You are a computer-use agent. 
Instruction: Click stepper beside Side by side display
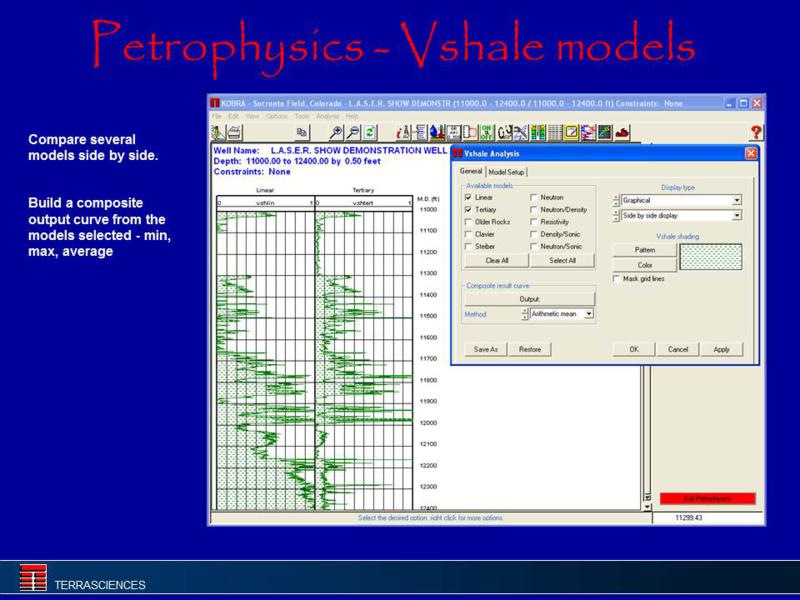616,215
